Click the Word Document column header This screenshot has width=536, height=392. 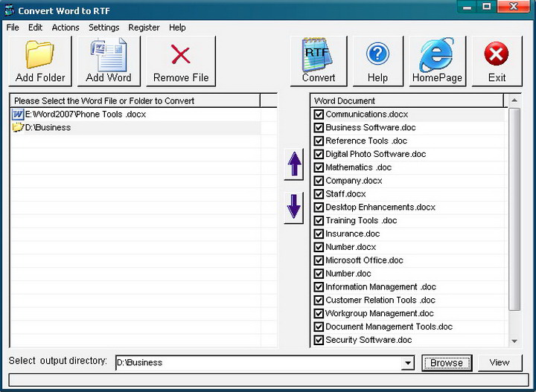point(406,100)
